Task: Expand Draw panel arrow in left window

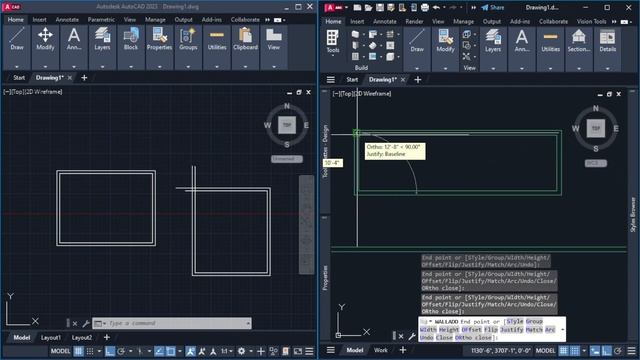Action: coord(17,67)
